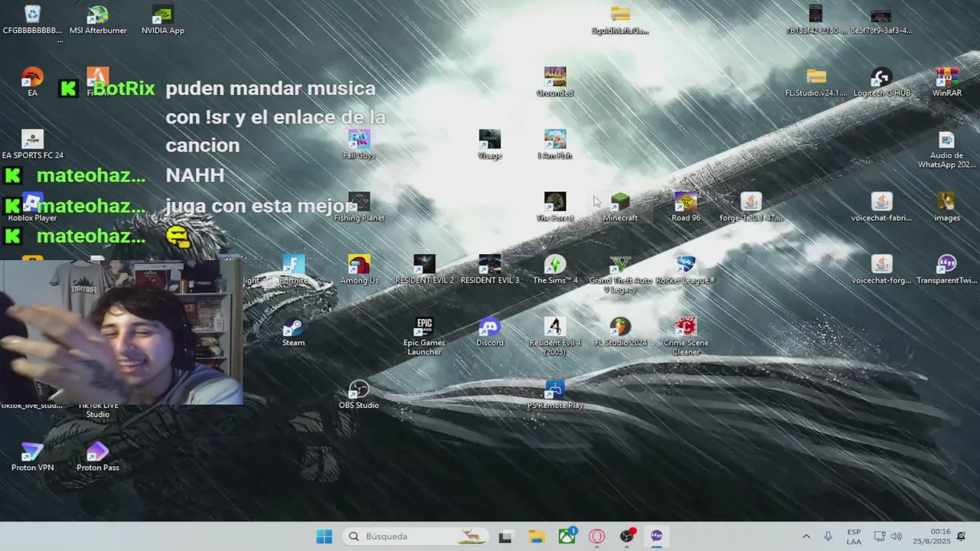This screenshot has height=551, width=980.
Task: Select Resident Evil 4 (2005) icon
Action: point(555,336)
